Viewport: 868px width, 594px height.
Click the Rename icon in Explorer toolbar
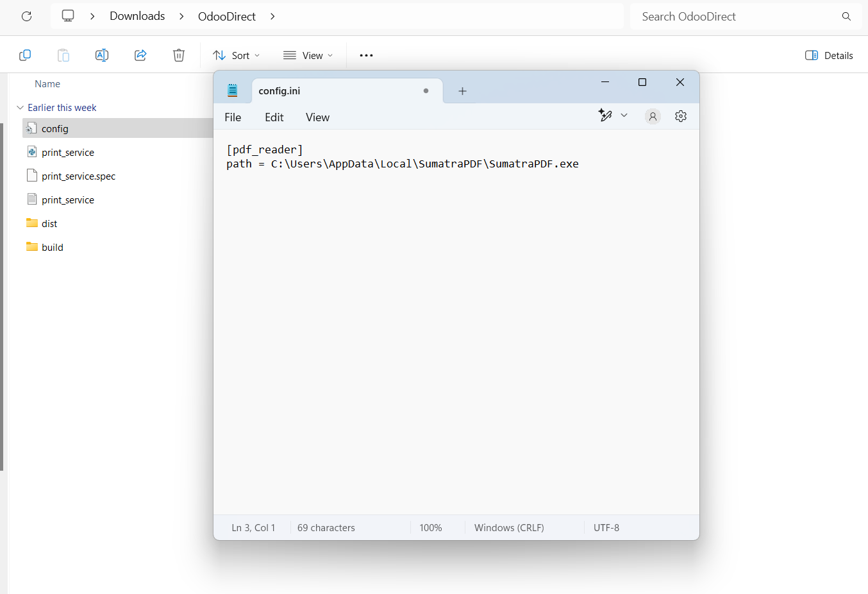tap(101, 56)
